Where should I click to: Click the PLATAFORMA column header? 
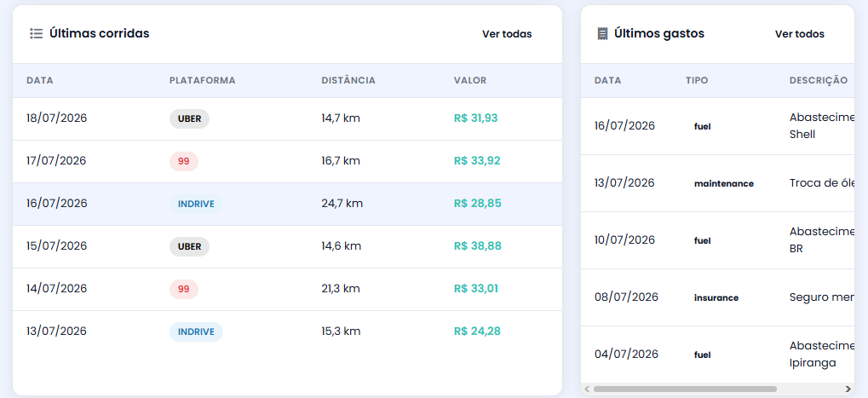coord(203,80)
